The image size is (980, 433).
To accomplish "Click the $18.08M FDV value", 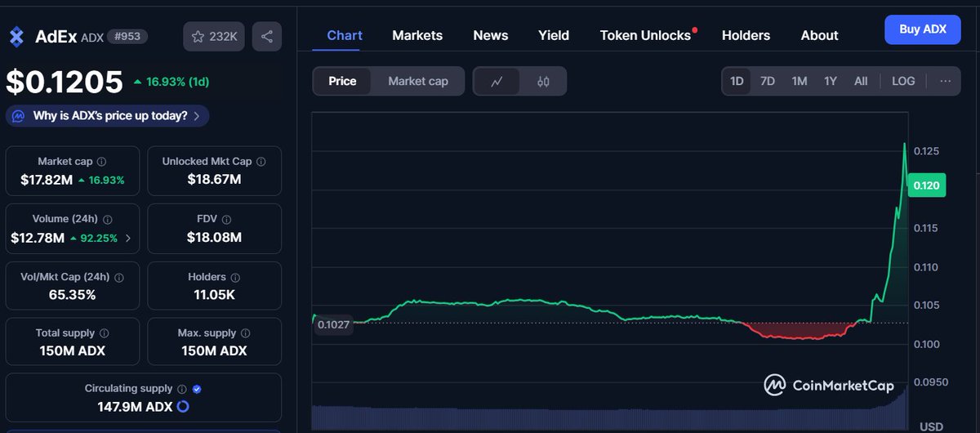I will (x=214, y=238).
